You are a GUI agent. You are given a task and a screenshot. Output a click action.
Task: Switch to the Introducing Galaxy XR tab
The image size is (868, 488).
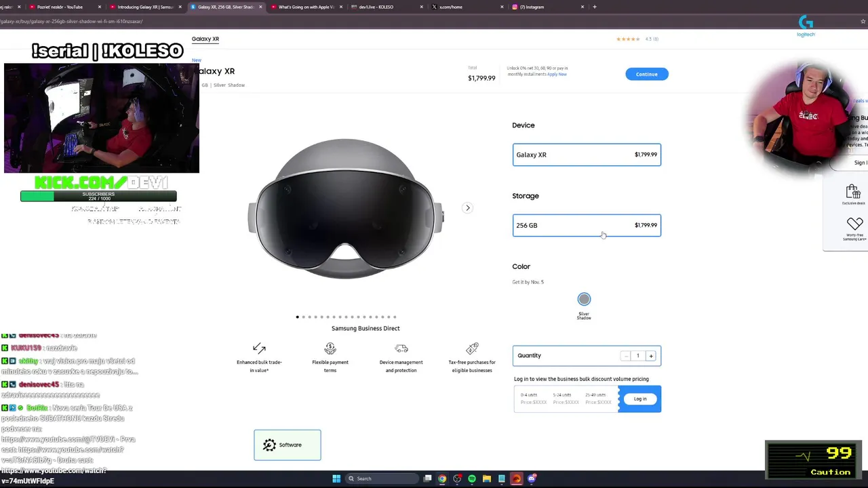point(145,7)
